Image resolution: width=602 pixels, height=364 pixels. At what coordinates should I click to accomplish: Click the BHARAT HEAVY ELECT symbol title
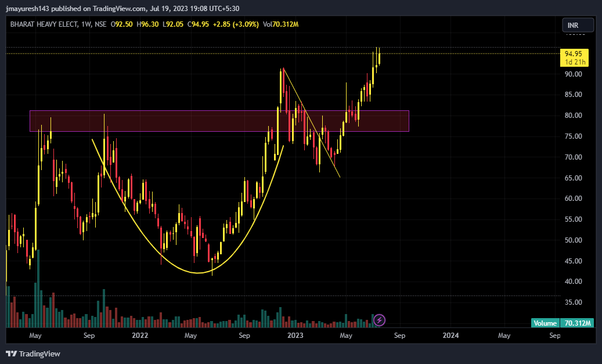point(44,24)
